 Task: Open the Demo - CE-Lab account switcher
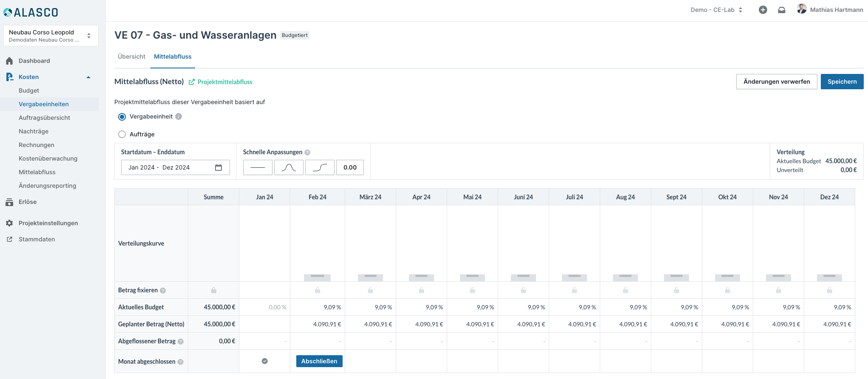pyautogui.click(x=716, y=10)
